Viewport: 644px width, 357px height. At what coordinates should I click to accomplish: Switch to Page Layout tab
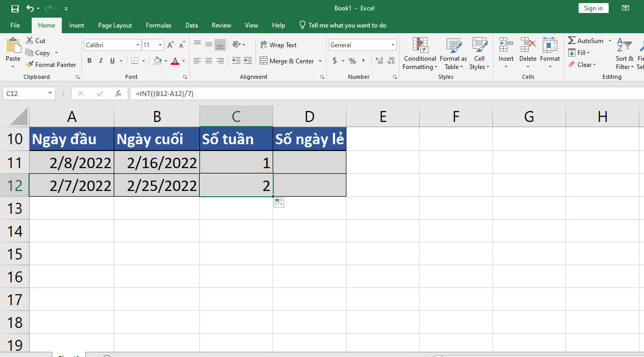click(x=115, y=25)
